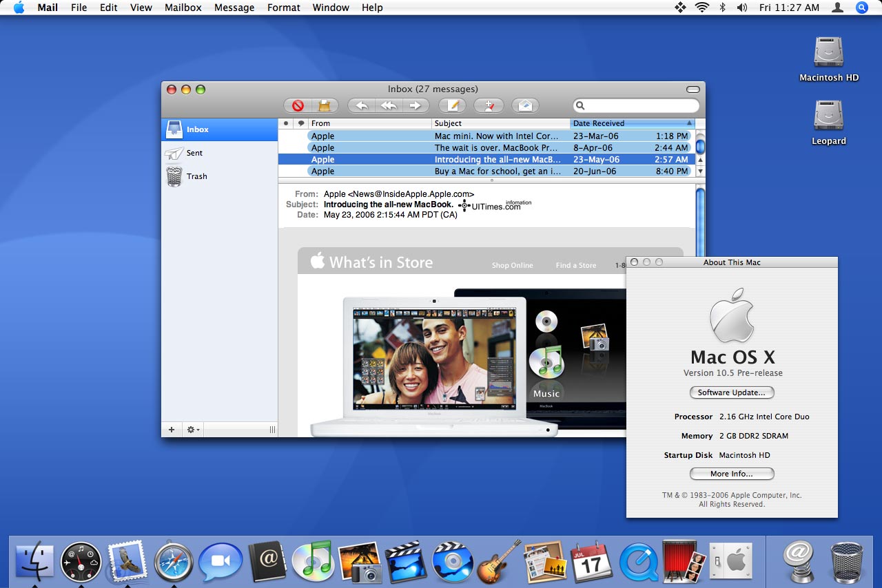Mark message as Junk with bag icon

pos(325,106)
